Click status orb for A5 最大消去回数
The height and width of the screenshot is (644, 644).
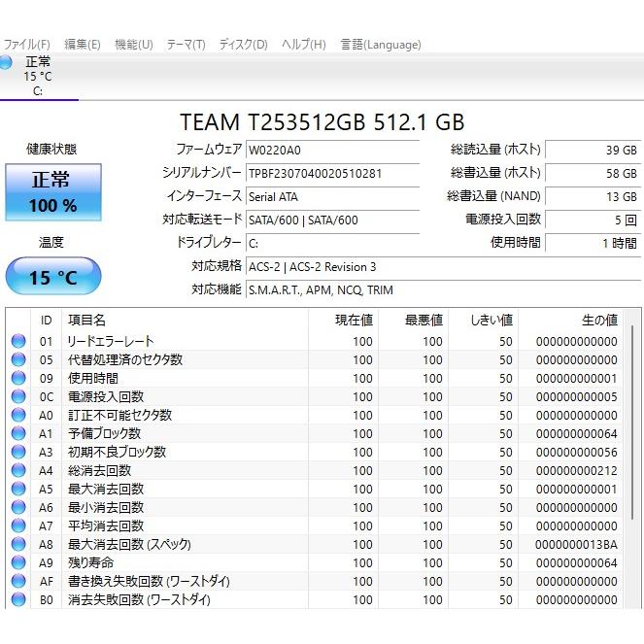point(18,490)
